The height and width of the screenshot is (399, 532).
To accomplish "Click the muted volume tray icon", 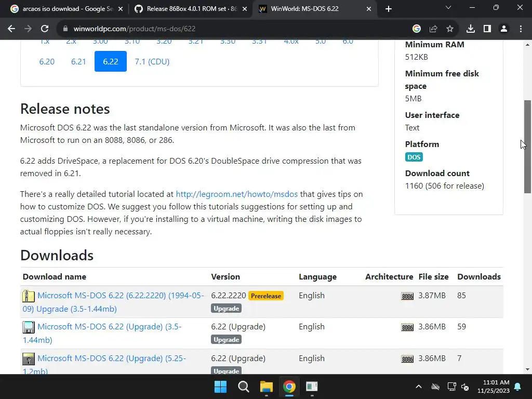I will coord(465,387).
